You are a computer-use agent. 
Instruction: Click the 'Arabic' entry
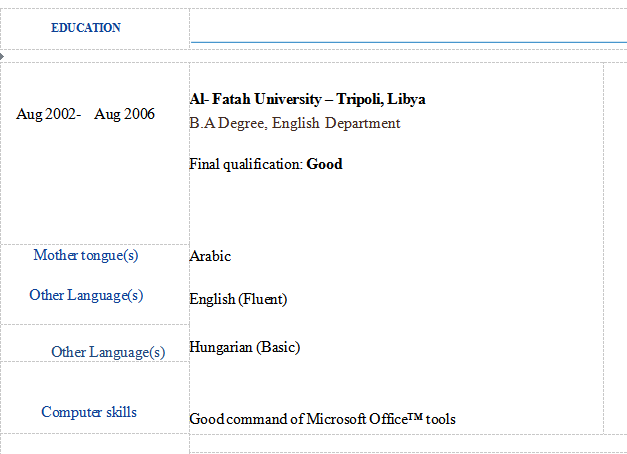pos(210,256)
